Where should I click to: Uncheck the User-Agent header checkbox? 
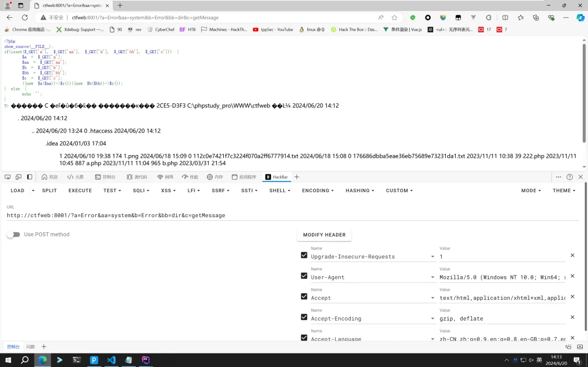point(304,276)
